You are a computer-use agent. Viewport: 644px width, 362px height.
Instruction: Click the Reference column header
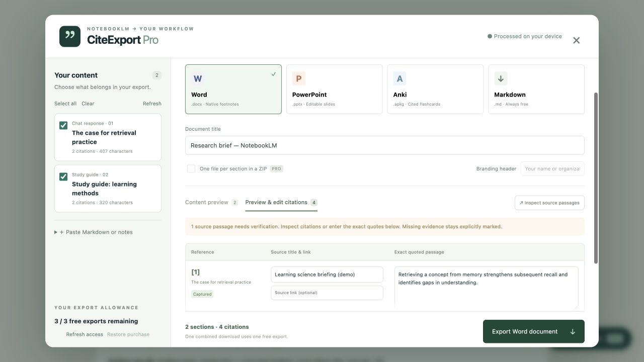[203, 252]
